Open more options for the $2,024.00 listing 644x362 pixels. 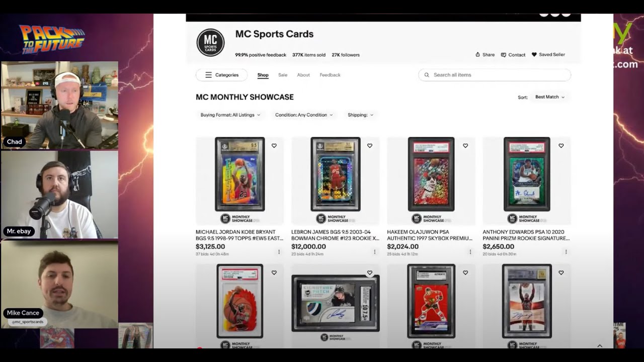[x=470, y=252]
